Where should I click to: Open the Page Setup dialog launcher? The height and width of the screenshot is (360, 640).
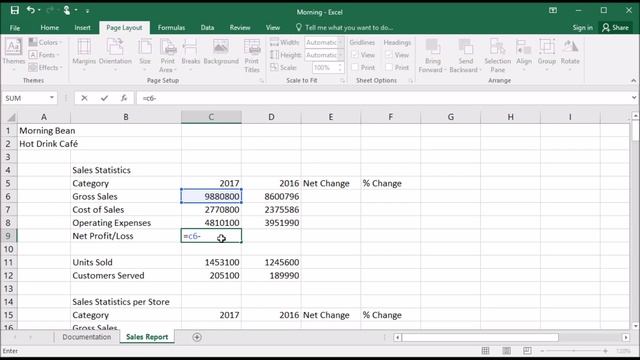point(261,81)
